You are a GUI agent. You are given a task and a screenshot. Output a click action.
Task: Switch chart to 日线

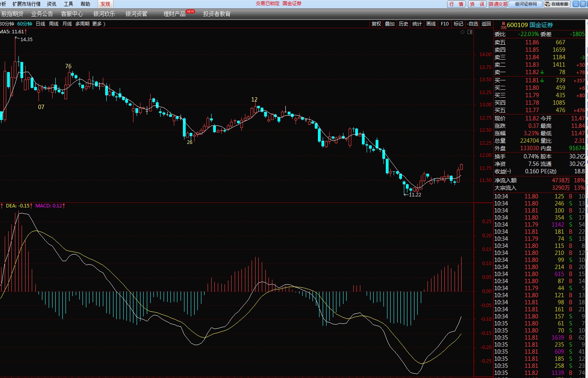tap(40, 24)
